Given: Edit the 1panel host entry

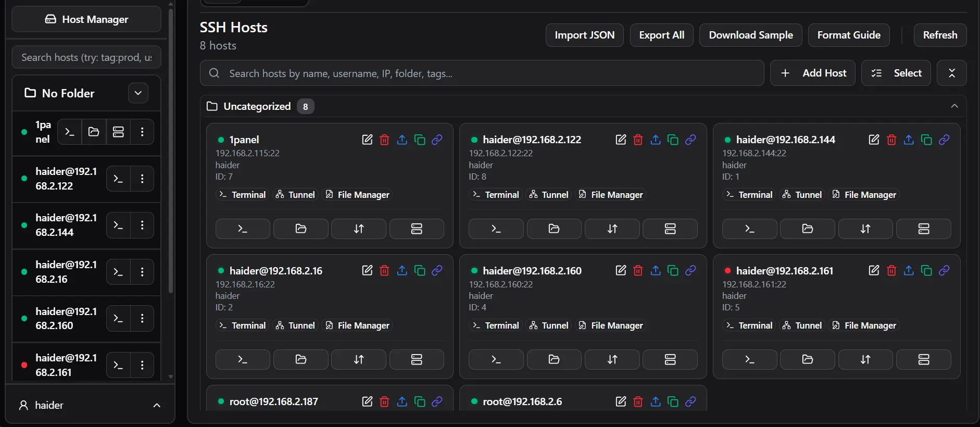Looking at the screenshot, I should coord(367,140).
